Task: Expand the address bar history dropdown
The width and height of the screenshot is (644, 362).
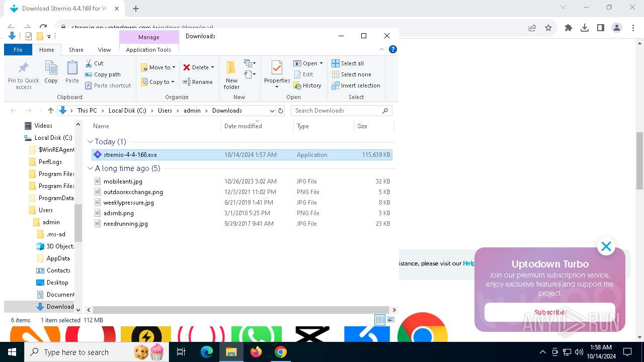Action: pyautogui.click(x=272, y=111)
